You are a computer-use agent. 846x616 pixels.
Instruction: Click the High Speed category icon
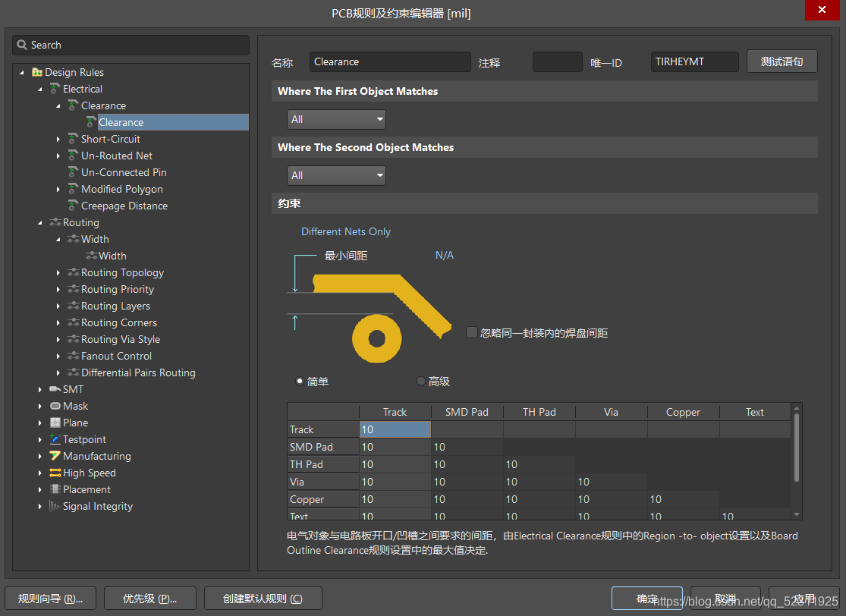55,473
